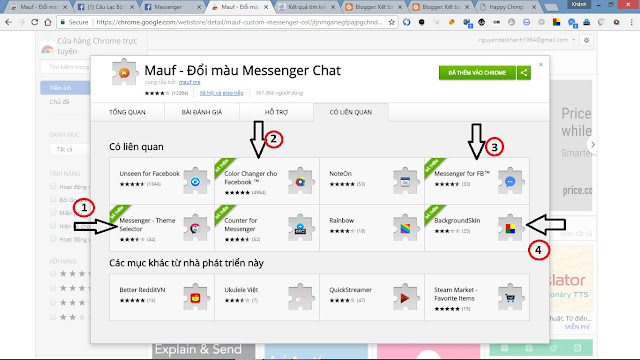Screen dimensions: 640x360
Task: Switch to the Messenger browser tab
Action: click(x=172, y=7)
